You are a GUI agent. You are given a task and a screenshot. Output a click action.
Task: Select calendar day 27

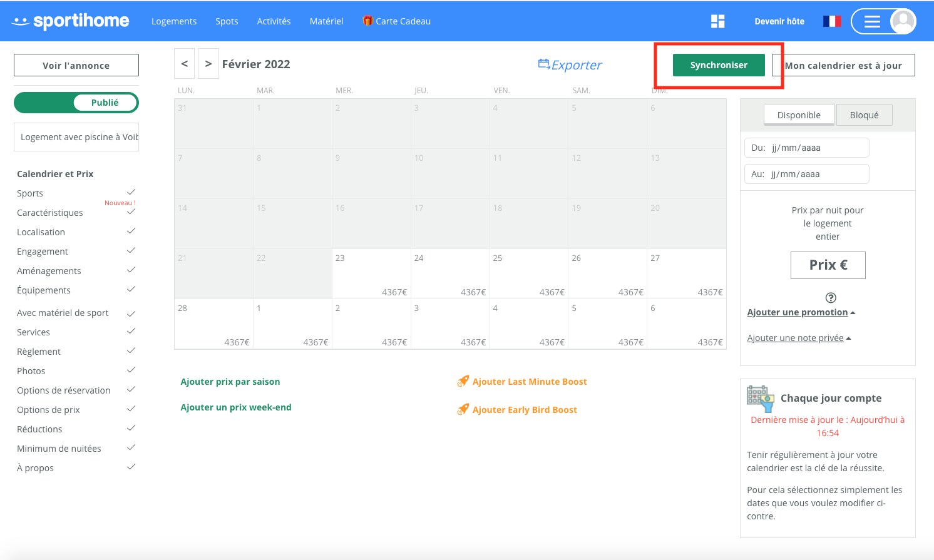pos(687,273)
